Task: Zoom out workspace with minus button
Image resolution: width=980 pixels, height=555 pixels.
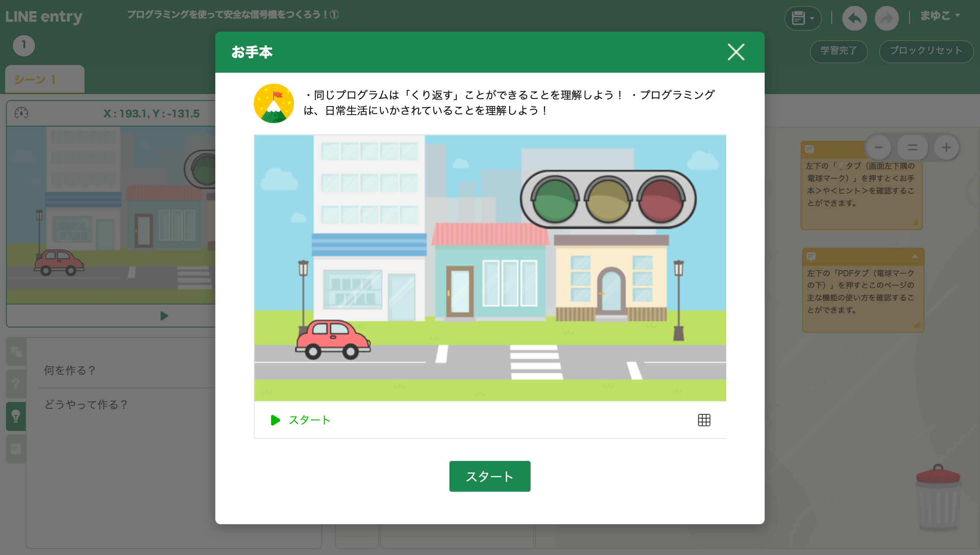Action: pos(879,148)
